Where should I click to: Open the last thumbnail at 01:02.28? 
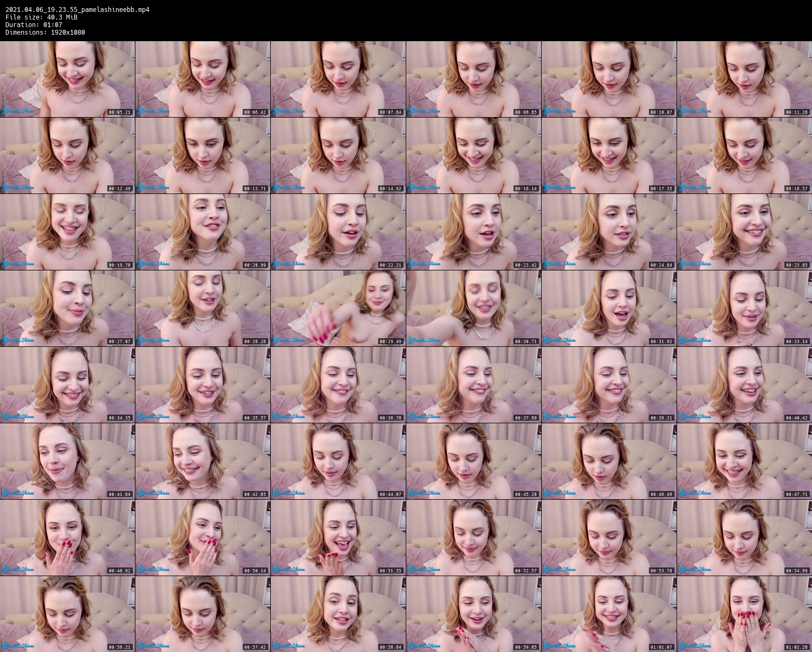click(x=744, y=614)
